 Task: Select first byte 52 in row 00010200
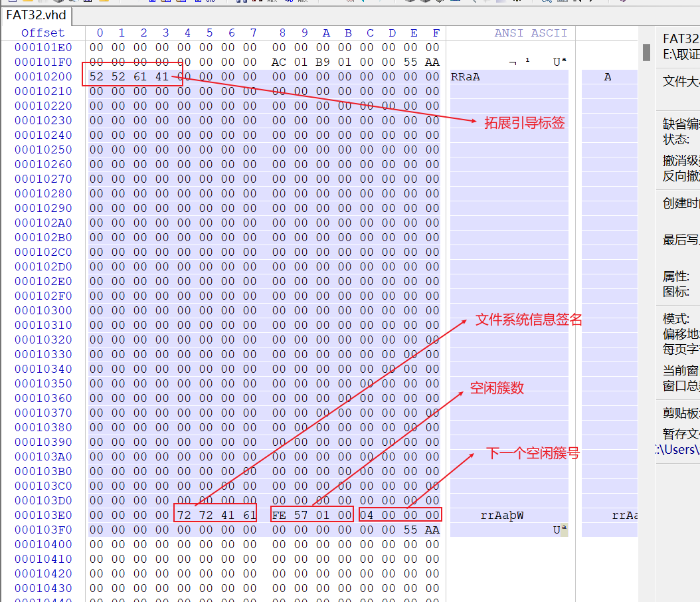[x=97, y=77]
